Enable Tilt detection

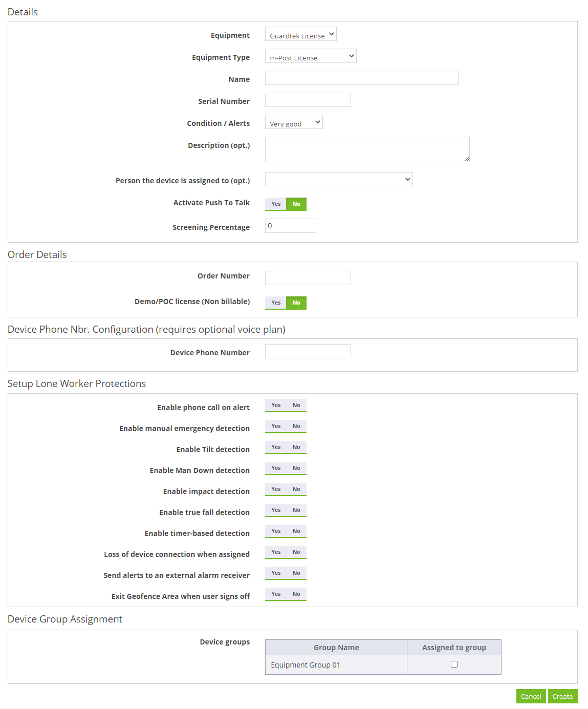pos(276,447)
